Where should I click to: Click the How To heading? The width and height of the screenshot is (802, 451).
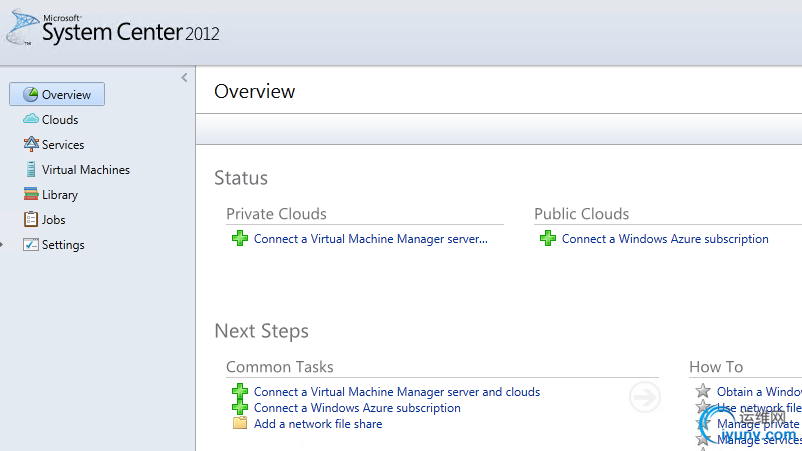pos(716,367)
